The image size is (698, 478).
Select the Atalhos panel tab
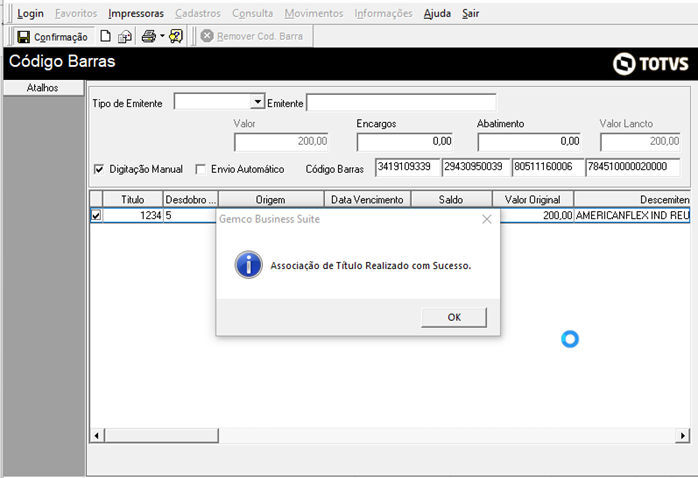click(x=43, y=88)
